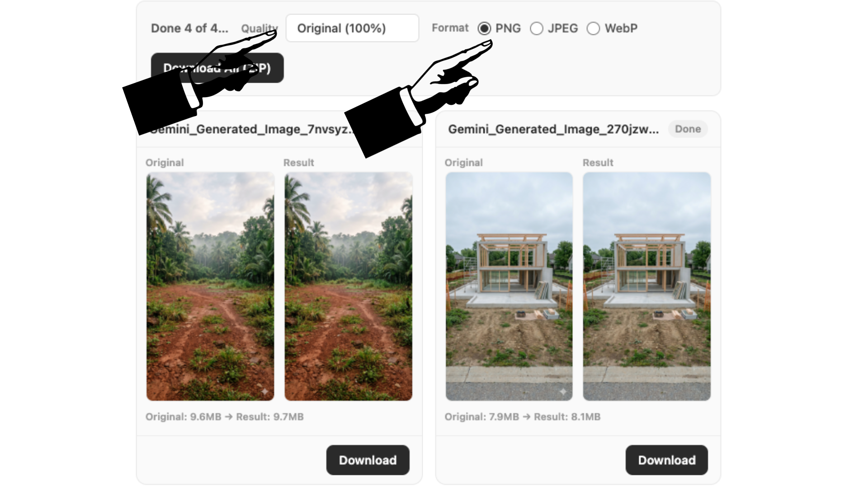The height and width of the screenshot is (488, 868).
Task: Click the sparkle watermark on jungle original
Action: pos(265,391)
